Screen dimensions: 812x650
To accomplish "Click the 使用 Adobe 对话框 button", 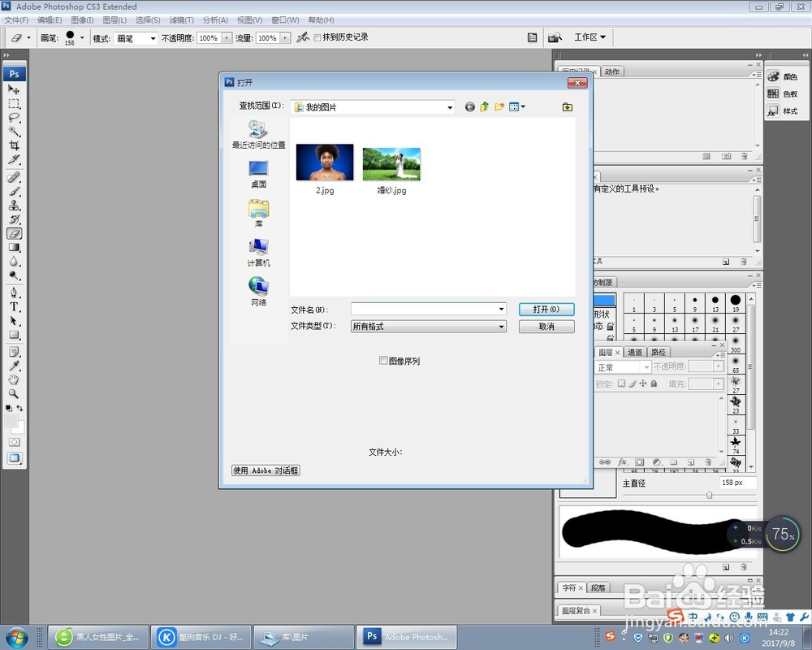I will 266,470.
